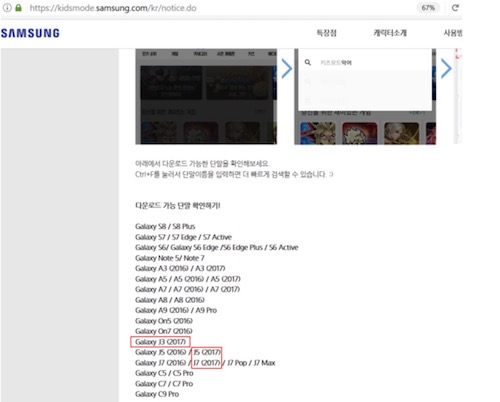Viewport: 500px width, 402px height.
Task: Click the Galaxy On5 (2016) line
Action: [164, 321]
